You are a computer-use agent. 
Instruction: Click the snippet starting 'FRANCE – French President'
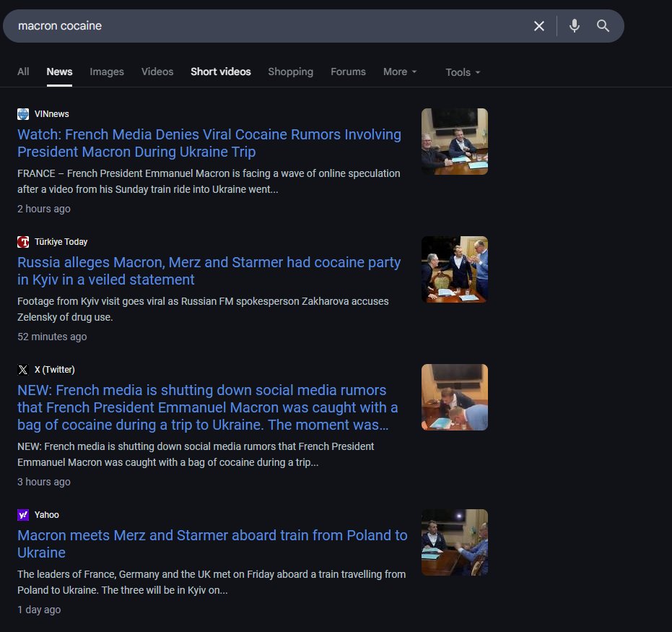[209, 181]
